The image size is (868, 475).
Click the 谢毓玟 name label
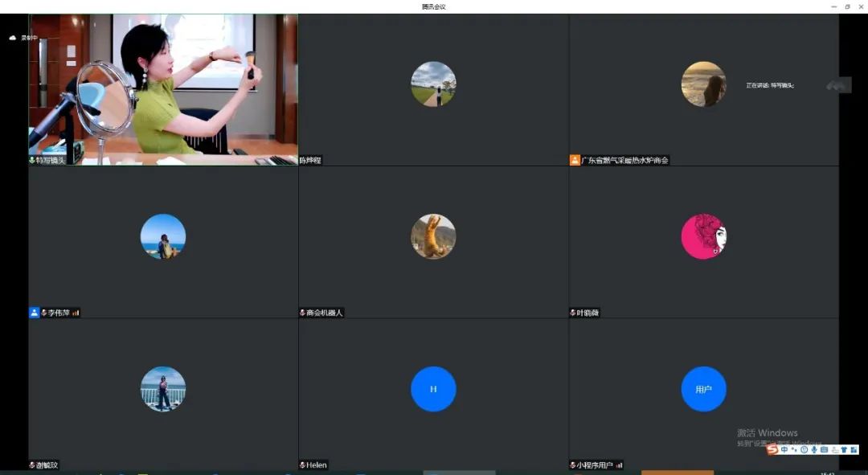pos(47,465)
